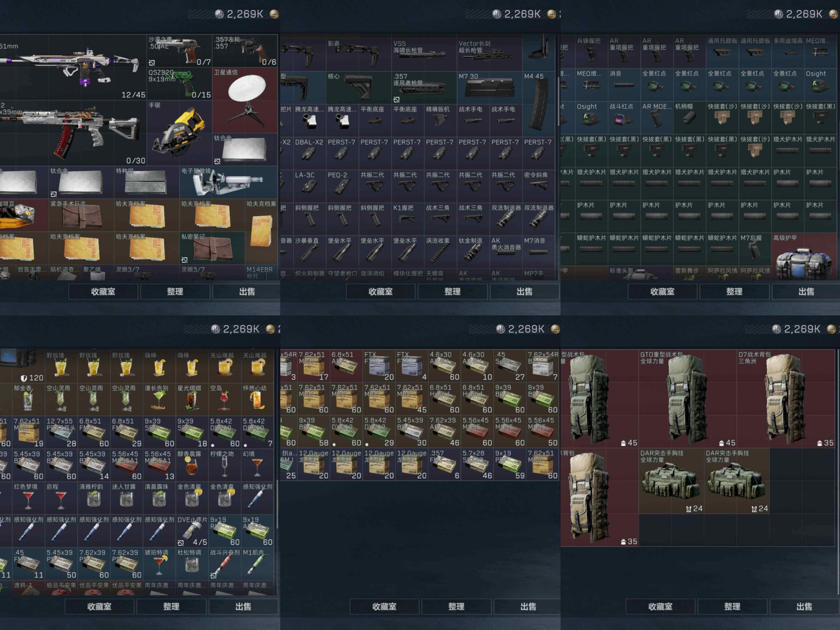Click the GTO重型战术包 全球力量 backpack
Viewport: 840px width, 630px height.
(x=687, y=399)
